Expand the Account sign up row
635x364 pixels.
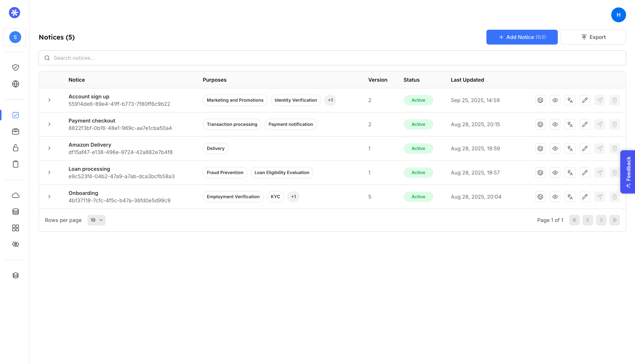coord(49,100)
